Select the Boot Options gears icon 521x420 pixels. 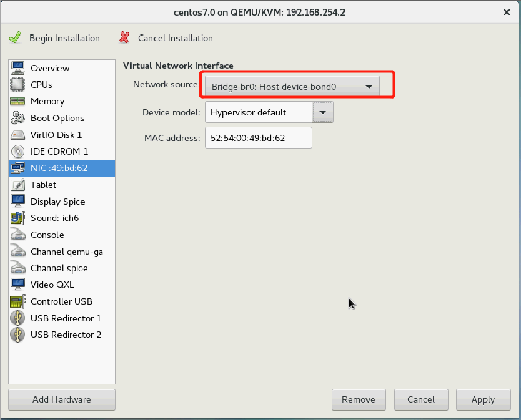[17, 118]
